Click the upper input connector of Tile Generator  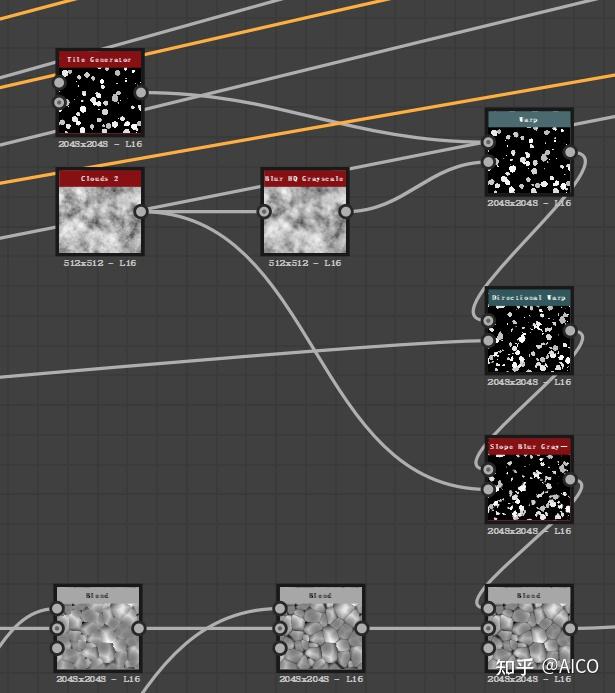pyautogui.click(x=59, y=83)
